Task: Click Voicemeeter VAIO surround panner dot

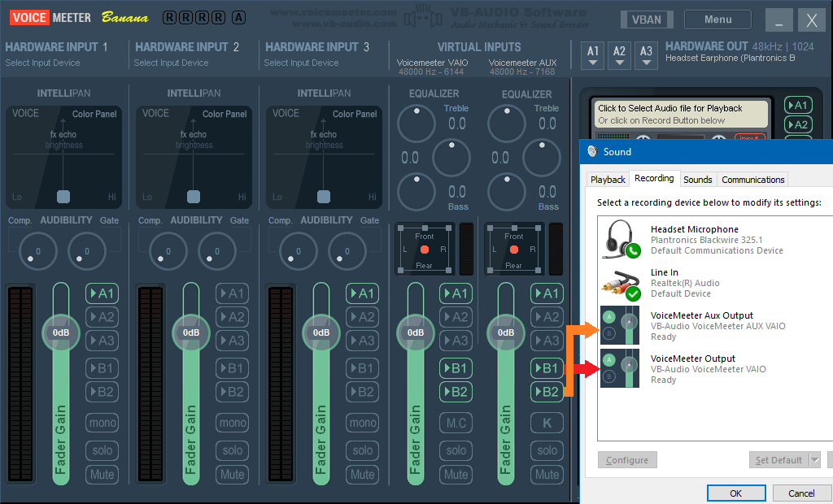Action: click(425, 249)
